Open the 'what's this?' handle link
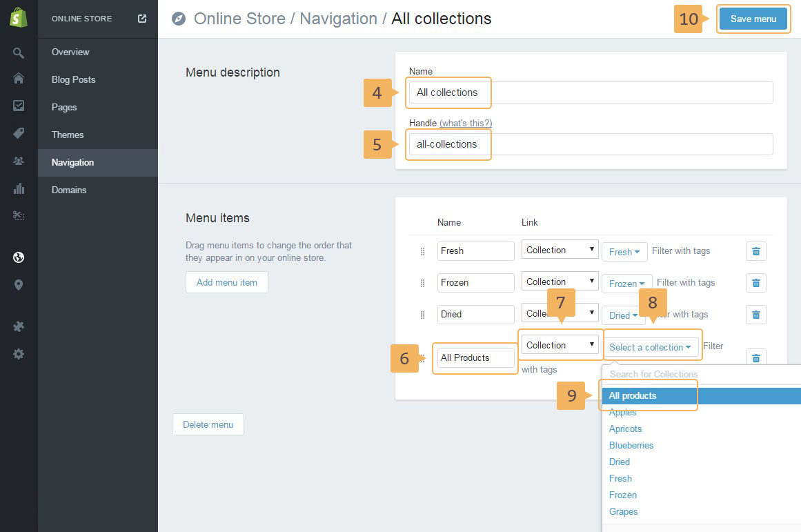This screenshot has height=532, width=801. (x=466, y=123)
